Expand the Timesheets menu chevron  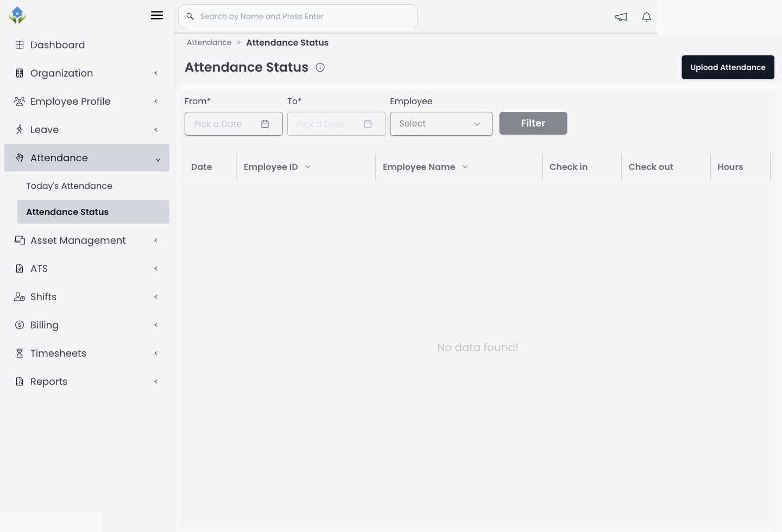(156, 353)
